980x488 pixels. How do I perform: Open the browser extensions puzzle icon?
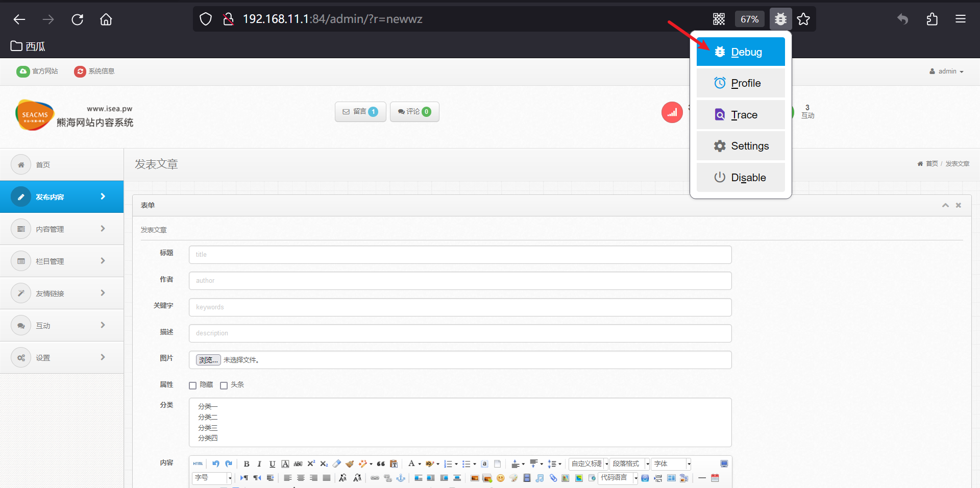(932, 19)
